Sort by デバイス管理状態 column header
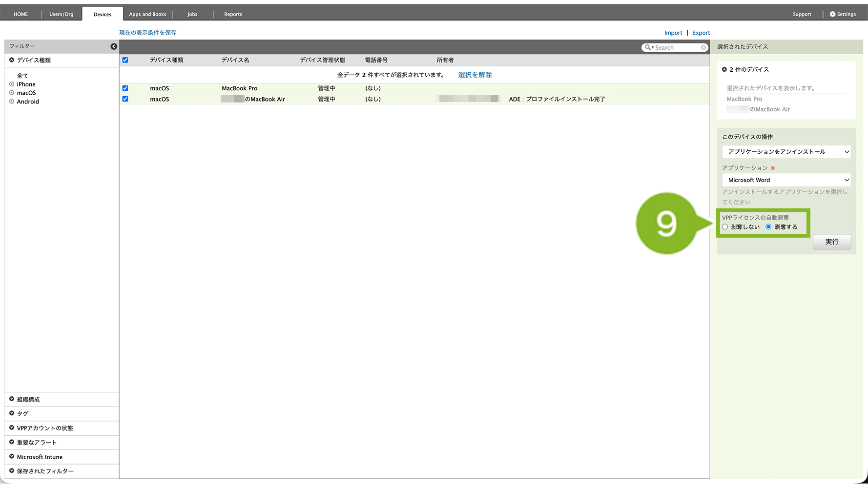 [323, 60]
